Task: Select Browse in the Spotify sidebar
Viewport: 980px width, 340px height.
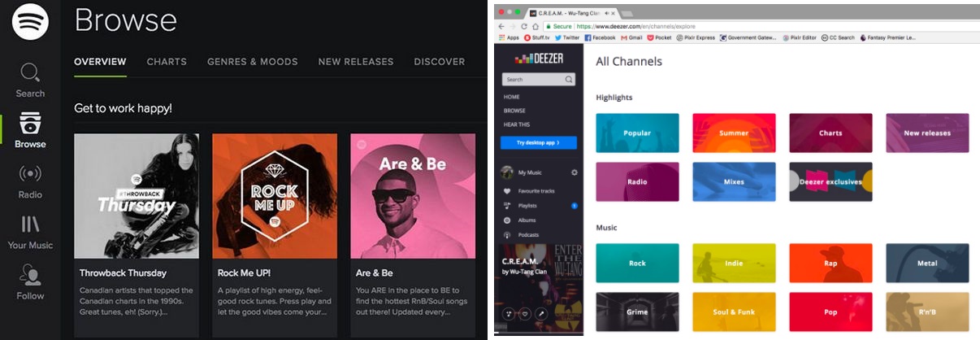Action: [30, 130]
